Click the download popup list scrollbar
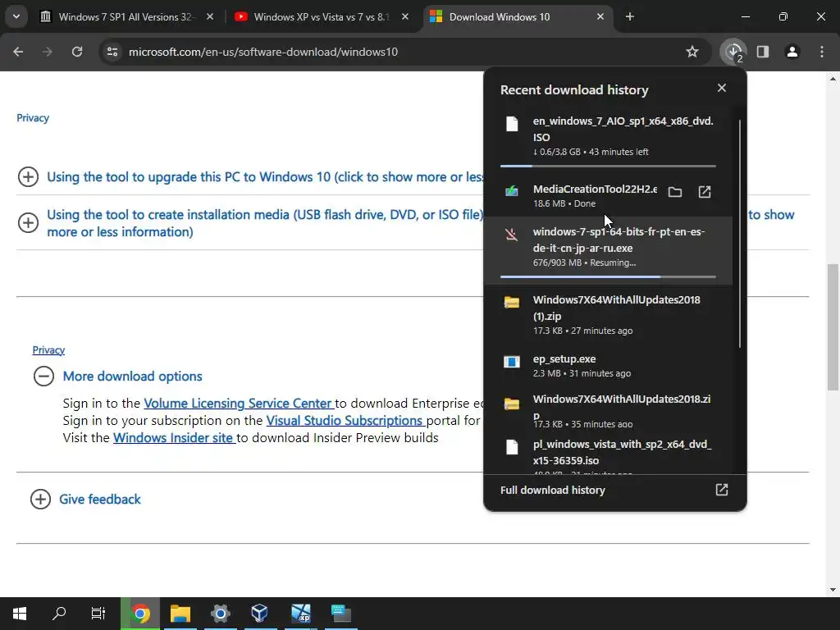Image resolution: width=840 pixels, height=630 pixels. tap(740, 233)
